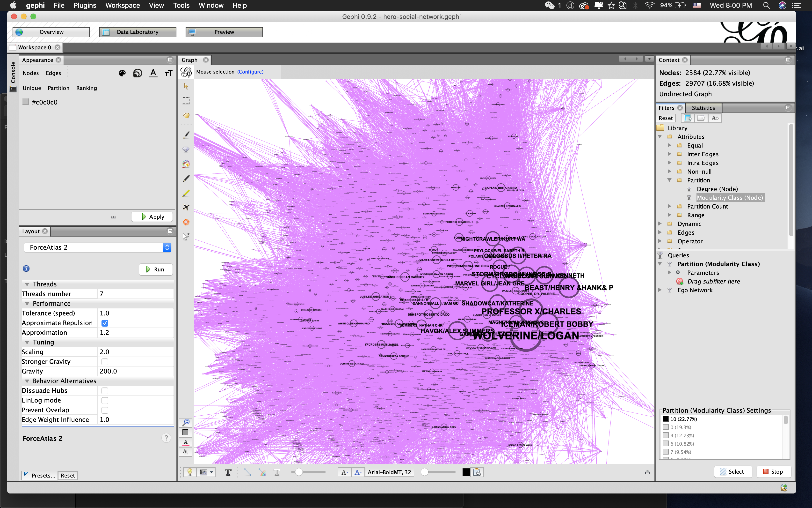Image resolution: width=812 pixels, height=508 pixels.
Task: Switch to the Statistics tab
Action: coord(703,108)
